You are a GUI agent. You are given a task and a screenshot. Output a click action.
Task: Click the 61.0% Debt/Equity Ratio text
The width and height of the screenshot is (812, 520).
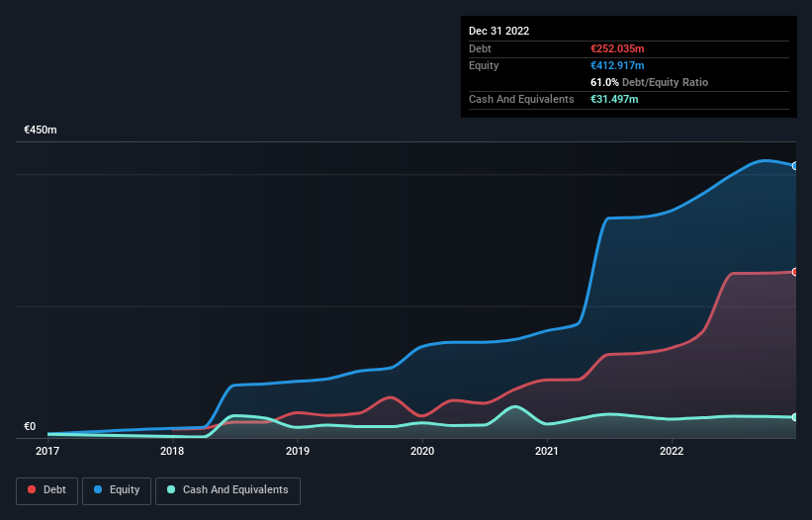click(x=649, y=82)
